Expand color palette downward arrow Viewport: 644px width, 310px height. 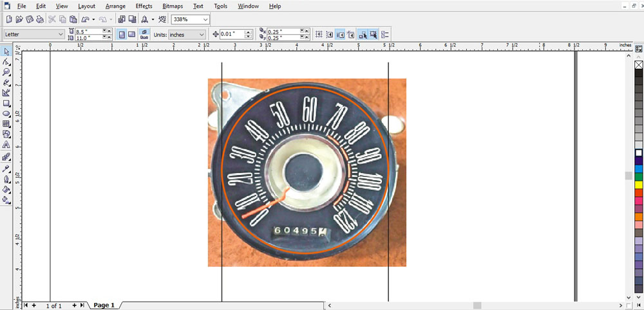click(639, 297)
